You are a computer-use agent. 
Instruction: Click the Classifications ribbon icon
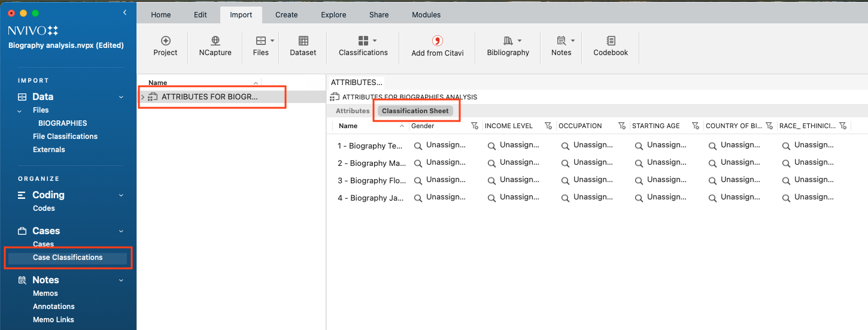(x=363, y=41)
